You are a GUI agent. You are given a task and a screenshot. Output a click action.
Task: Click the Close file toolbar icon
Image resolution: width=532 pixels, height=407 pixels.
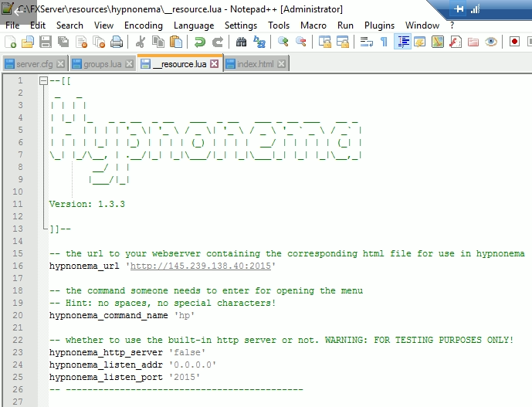(81, 42)
